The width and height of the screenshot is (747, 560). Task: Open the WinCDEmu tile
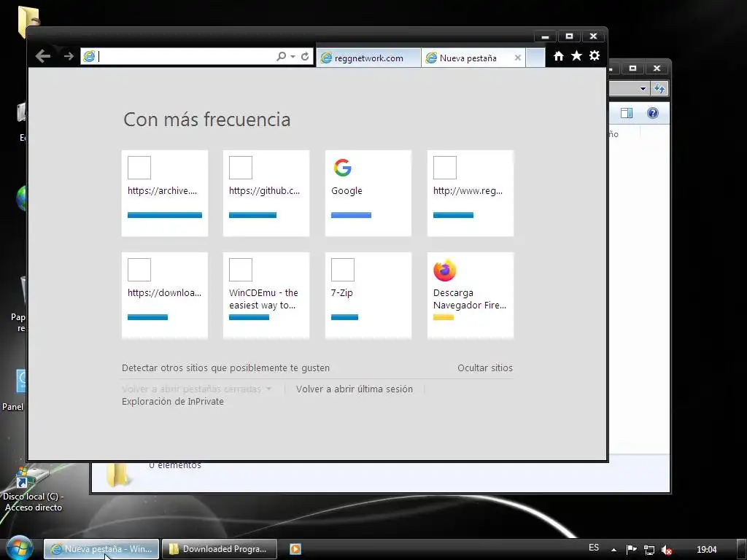click(x=266, y=295)
